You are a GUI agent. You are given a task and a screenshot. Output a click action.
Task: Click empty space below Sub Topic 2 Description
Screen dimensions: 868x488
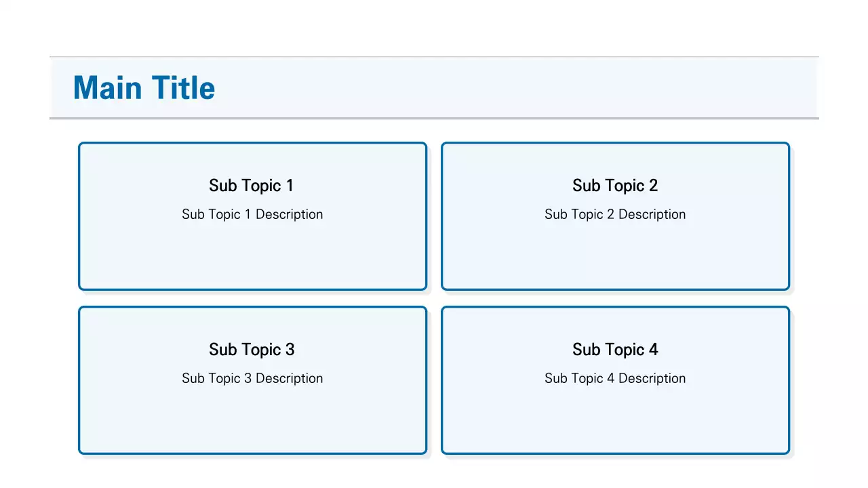(615, 258)
